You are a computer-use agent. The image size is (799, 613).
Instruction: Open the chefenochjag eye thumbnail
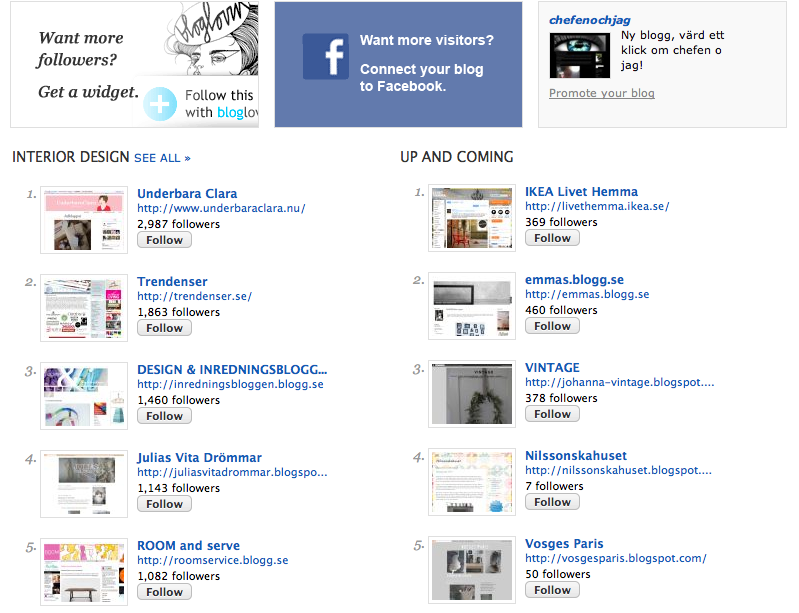coord(579,56)
